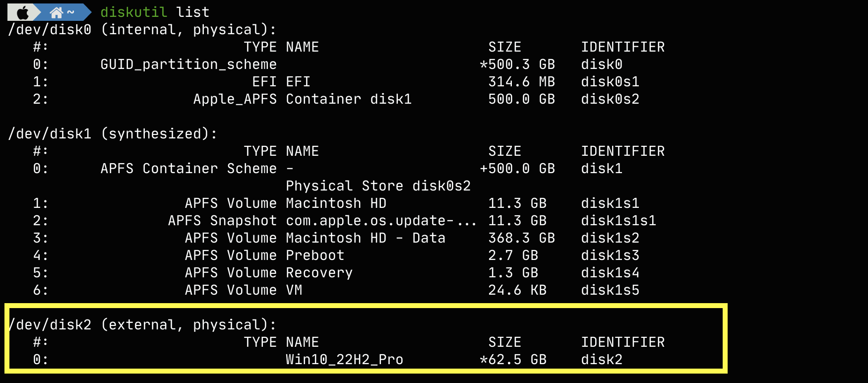Click 'Win10_22H2_Pro' disk name
Image resolution: width=868 pixels, height=383 pixels.
345,360
